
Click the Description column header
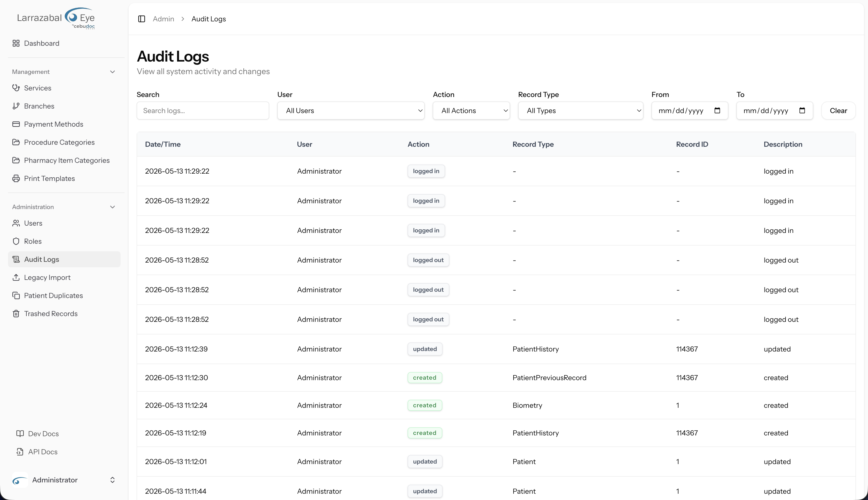pyautogui.click(x=783, y=144)
